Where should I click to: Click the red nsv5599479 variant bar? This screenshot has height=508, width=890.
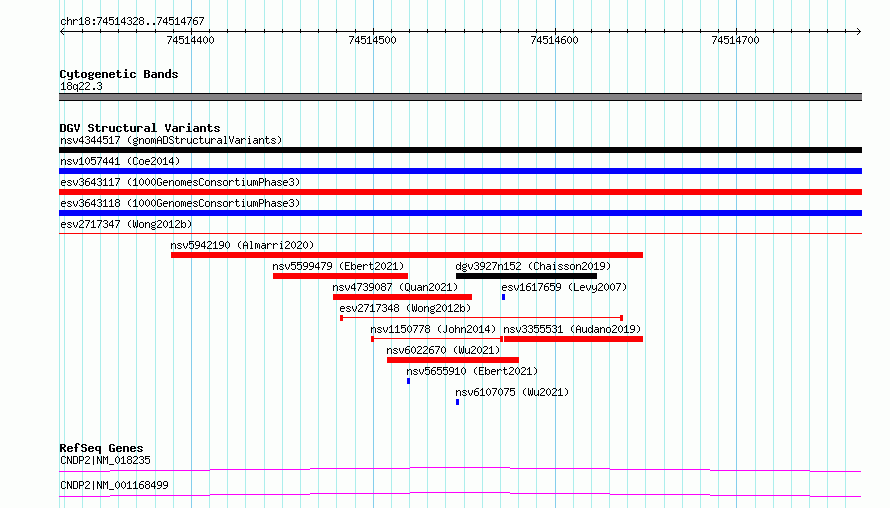340,276
